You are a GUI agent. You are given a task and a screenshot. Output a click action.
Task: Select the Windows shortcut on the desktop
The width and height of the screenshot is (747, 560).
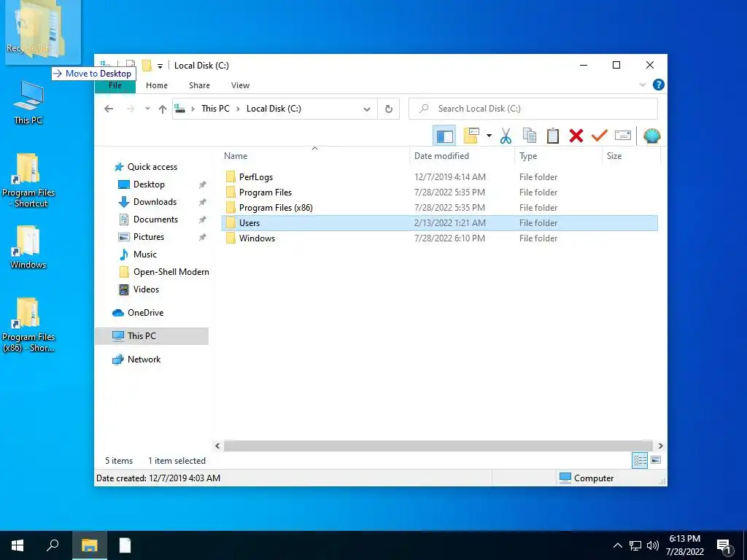tap(28, 247)
